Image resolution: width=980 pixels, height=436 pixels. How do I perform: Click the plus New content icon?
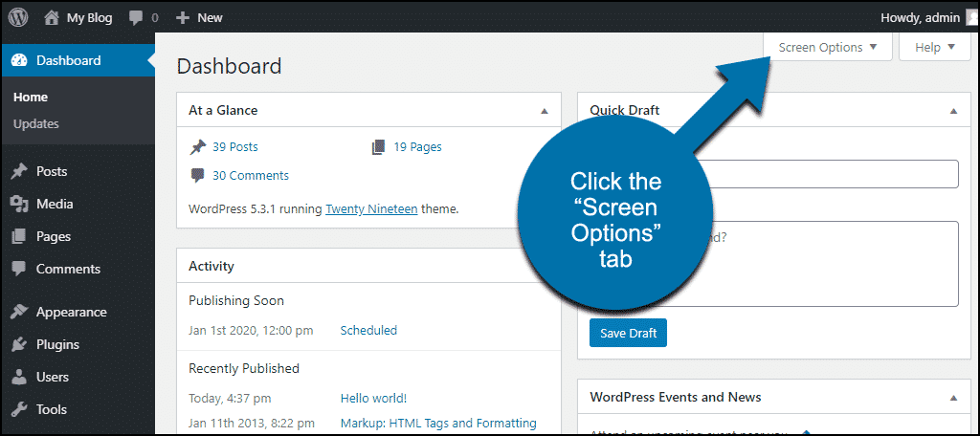coord(184,17)
